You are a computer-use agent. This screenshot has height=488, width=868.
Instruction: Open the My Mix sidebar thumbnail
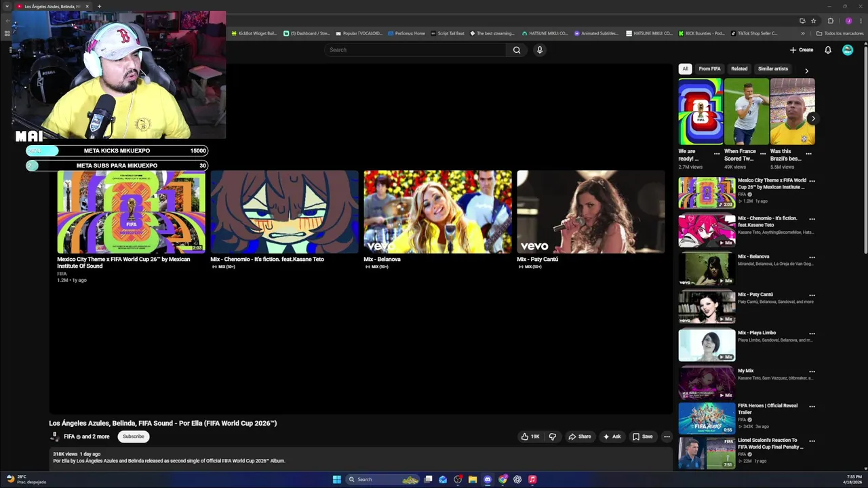point(707,382)
